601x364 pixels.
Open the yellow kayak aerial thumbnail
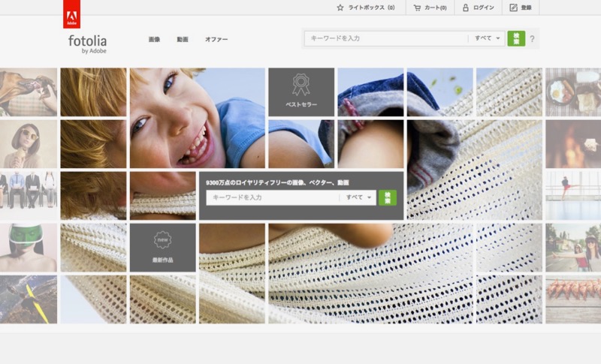(29, 299)
